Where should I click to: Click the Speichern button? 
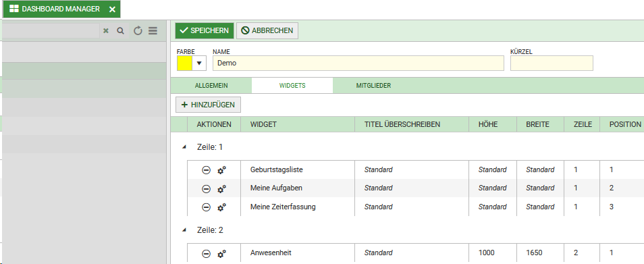point(205,31)
